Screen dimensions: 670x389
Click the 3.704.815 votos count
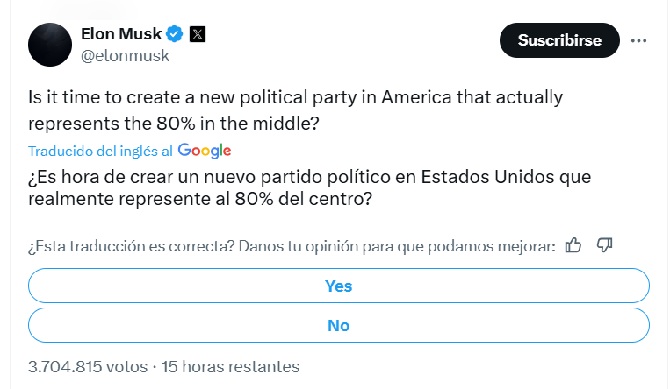click(88, 366)
